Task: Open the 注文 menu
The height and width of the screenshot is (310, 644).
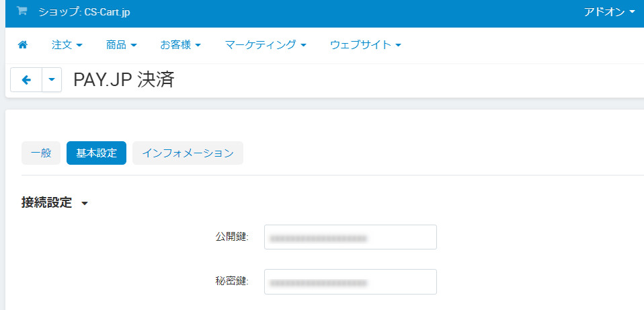Action: [67, 45]
